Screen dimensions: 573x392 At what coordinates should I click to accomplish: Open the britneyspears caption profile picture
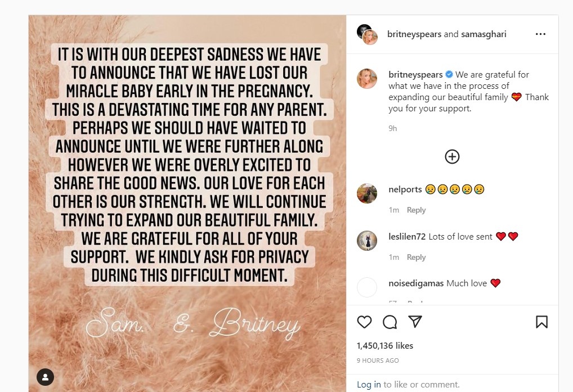coord(367,79)
